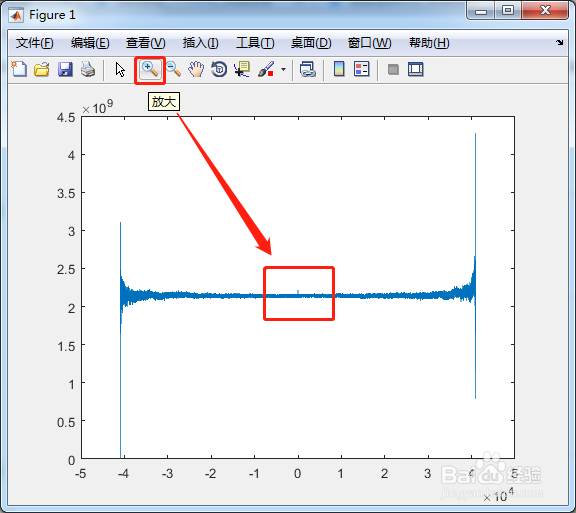Image resolution: width=576 pixels, height=513 pixels.
Task: Click the Link Plot icon
Action: pyautogui.click(x=307, y=69)
